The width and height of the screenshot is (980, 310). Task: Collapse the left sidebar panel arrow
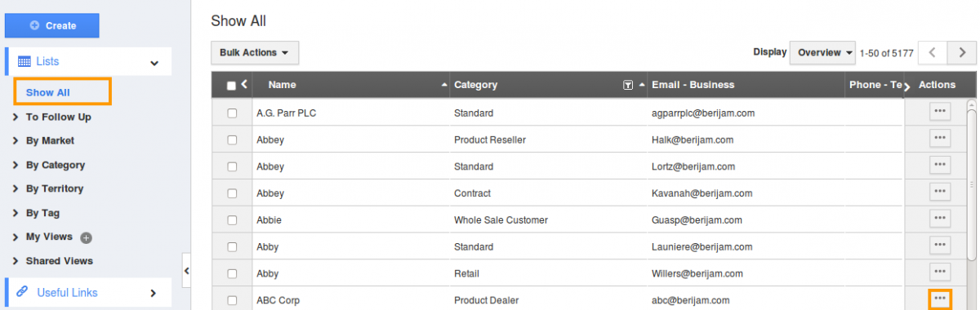186,270
